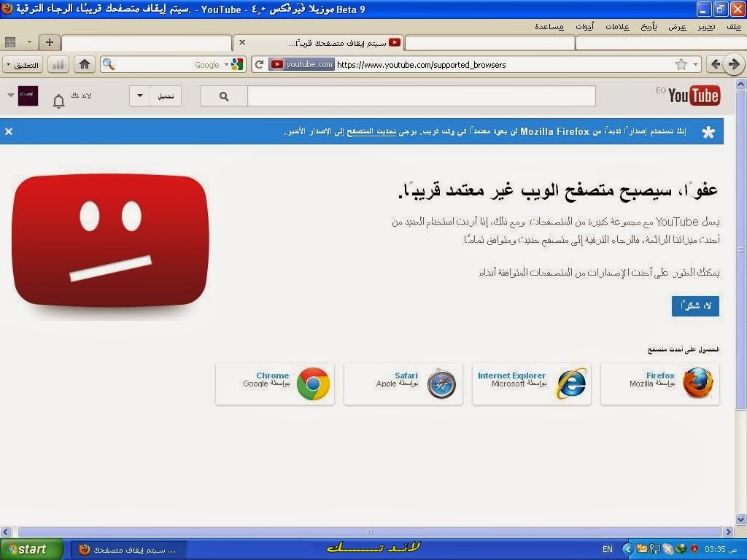The width and height of the screenshot is (747, 560).
Task: Click the youtube.com site identity button
Action: click(x=301, y=64)
